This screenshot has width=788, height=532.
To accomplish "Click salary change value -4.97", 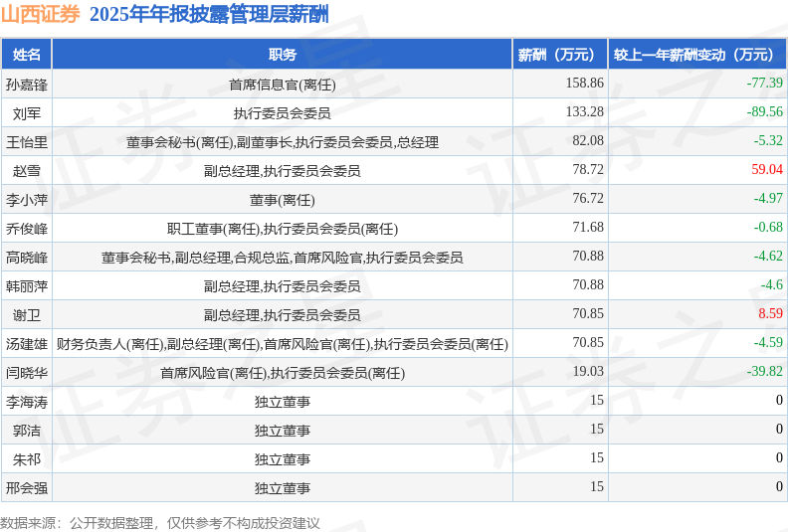I will [768, 198].
